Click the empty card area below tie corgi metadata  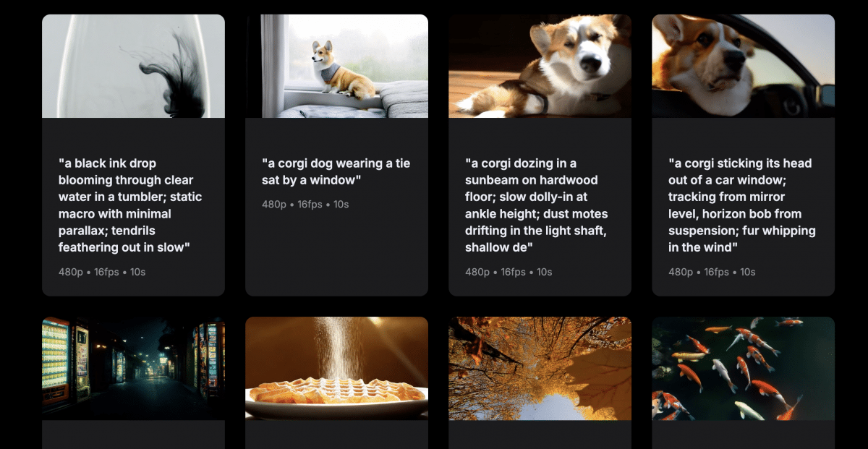pyautogui.click(x=336, y=253)
